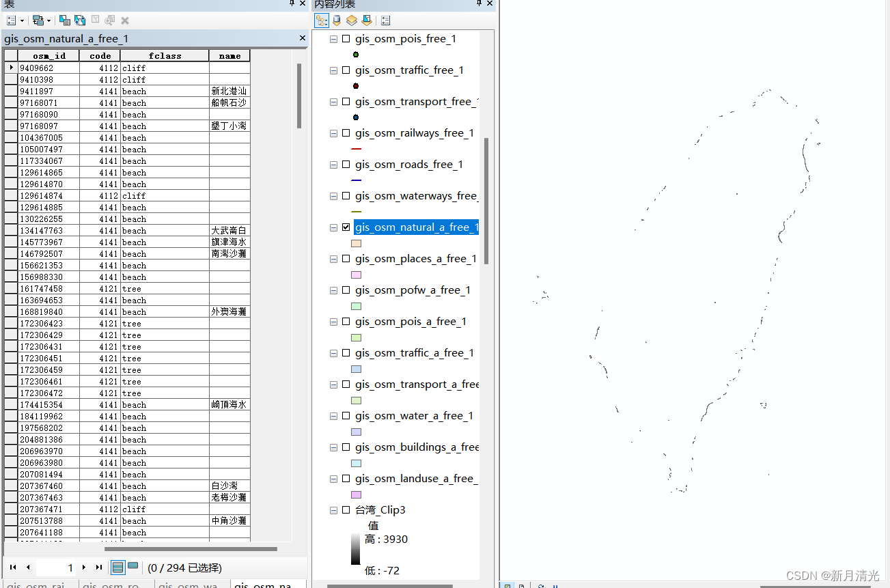Click the fclass column header

coord(165,56)
